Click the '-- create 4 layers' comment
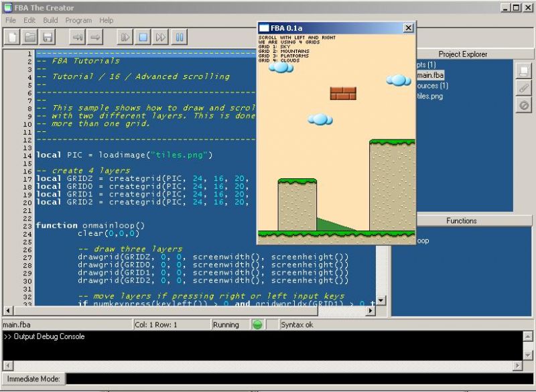Image resolution: width=536 pixels, height=392 pixels. click(83, 171)
